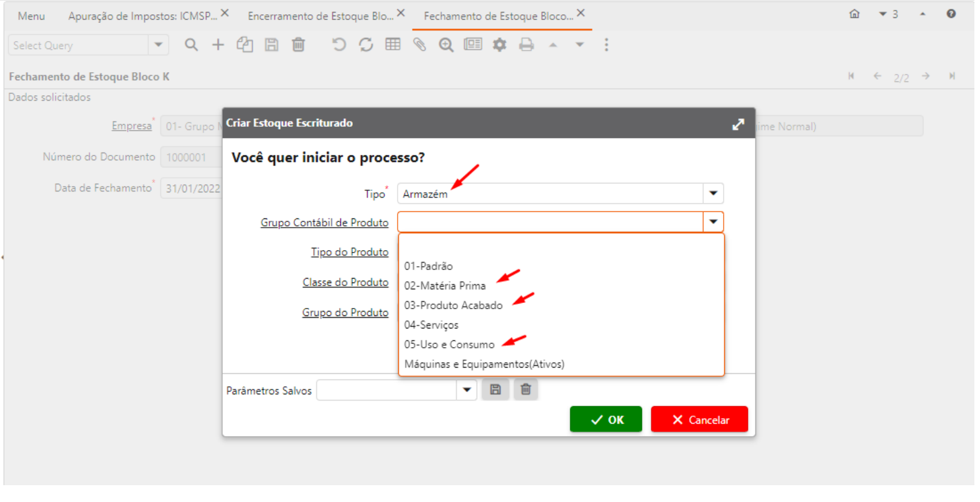This screenshot has height=502, width=980.
Task: Click the Empresa field label link
Action: pos(131,126)
